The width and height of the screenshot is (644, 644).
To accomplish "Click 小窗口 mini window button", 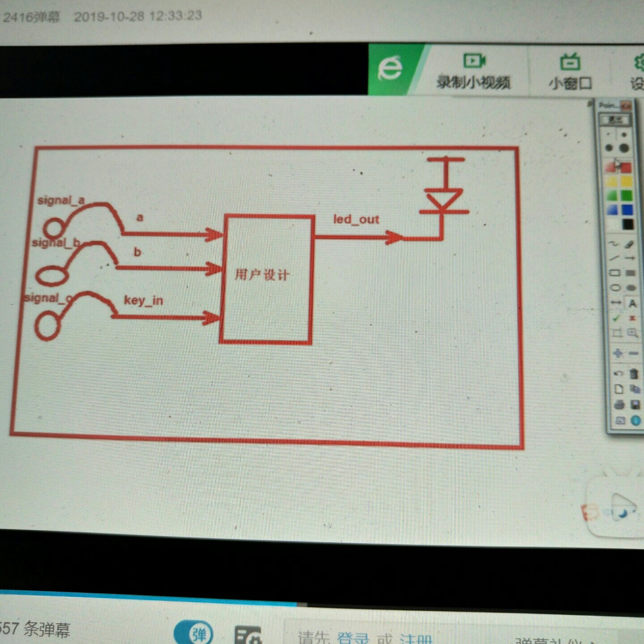I will click(570, 72).
